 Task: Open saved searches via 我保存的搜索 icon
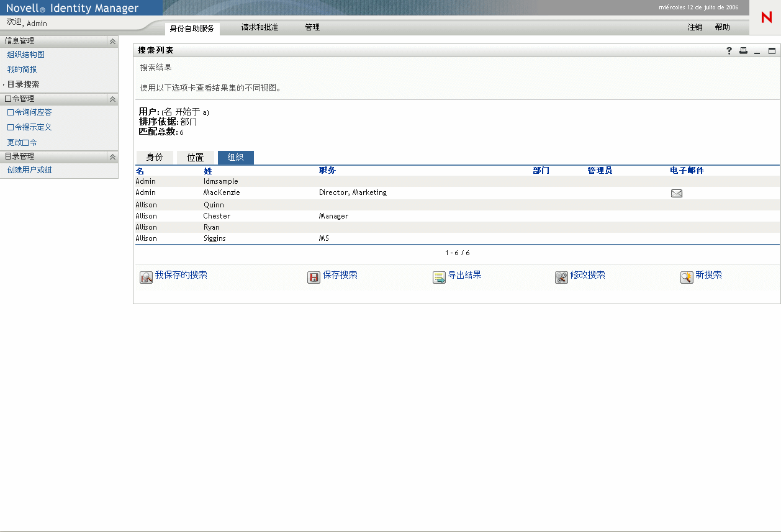pos(146,277)
